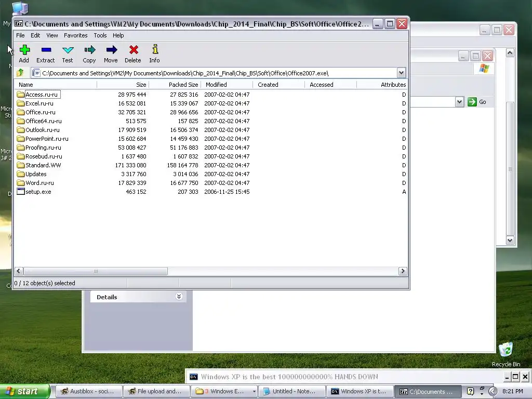The image size is (532, 399).
Task: Click the Copy toolbar icon
Action: click(89, 50)
